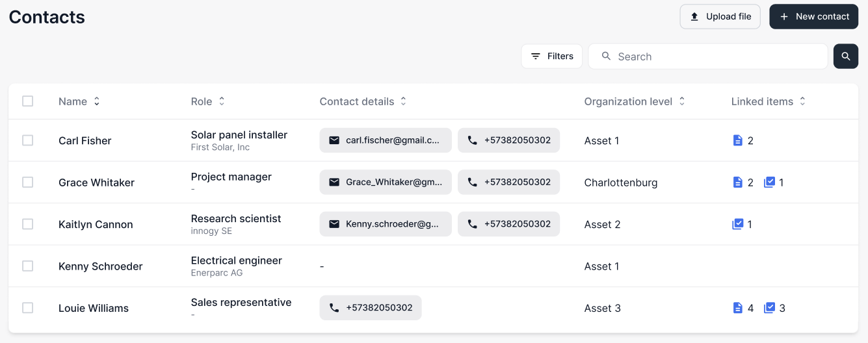868x343 pixels.
Task: Tick the checkbox for Louie Williams
Action: [x=27, y=308]
